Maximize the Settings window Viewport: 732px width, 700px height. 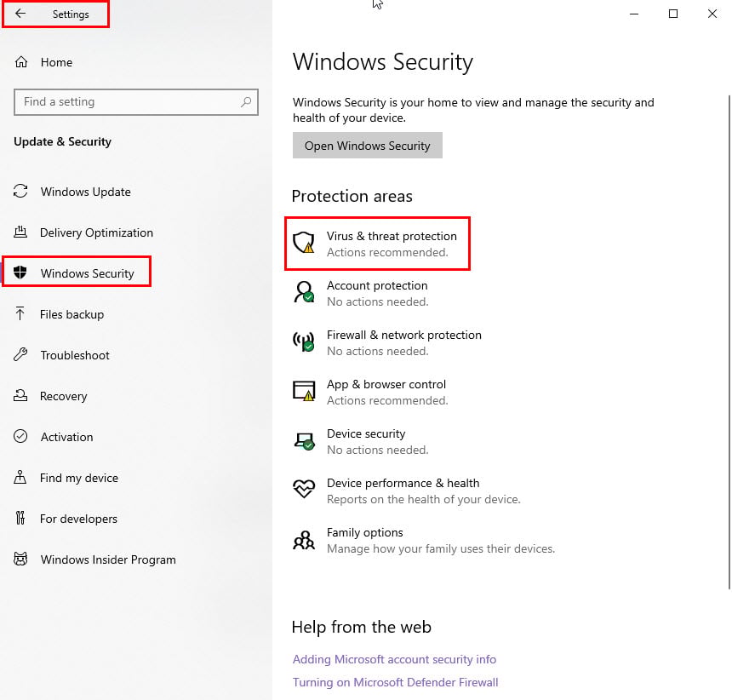click(672, 14)
